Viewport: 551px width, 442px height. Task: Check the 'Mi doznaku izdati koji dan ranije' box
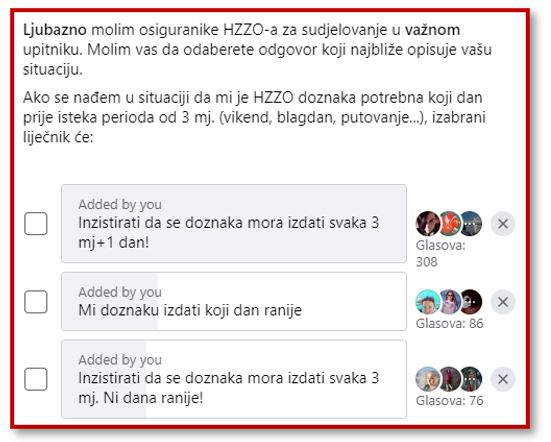(36, 301)
